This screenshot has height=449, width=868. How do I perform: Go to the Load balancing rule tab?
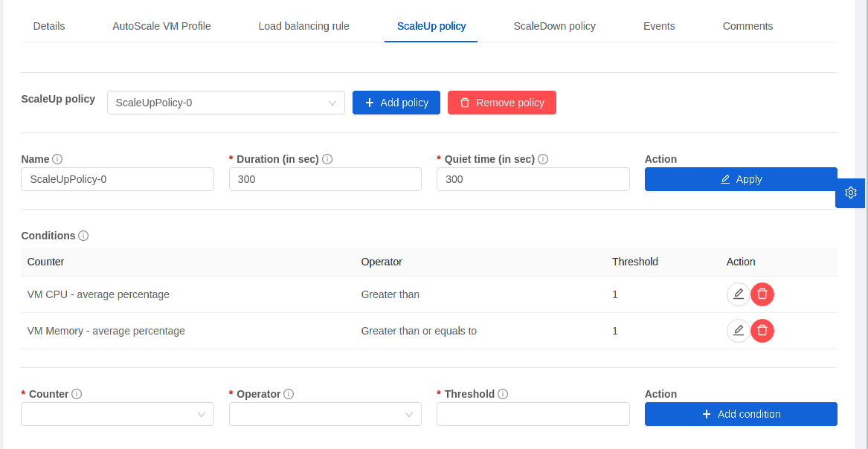pyautogui.click(x=303, y=26)
